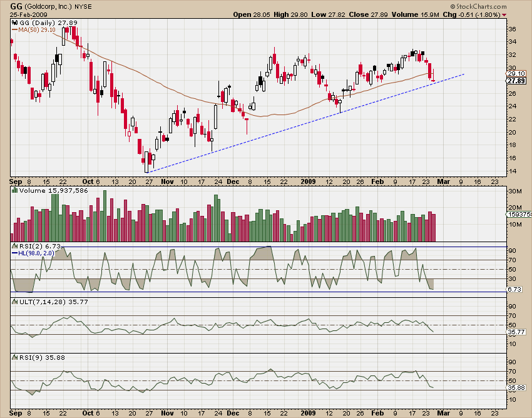The image size is (532, 418).
Task: Click the Chg -0.51 (-1.80%) value
Action: point(471,14)
